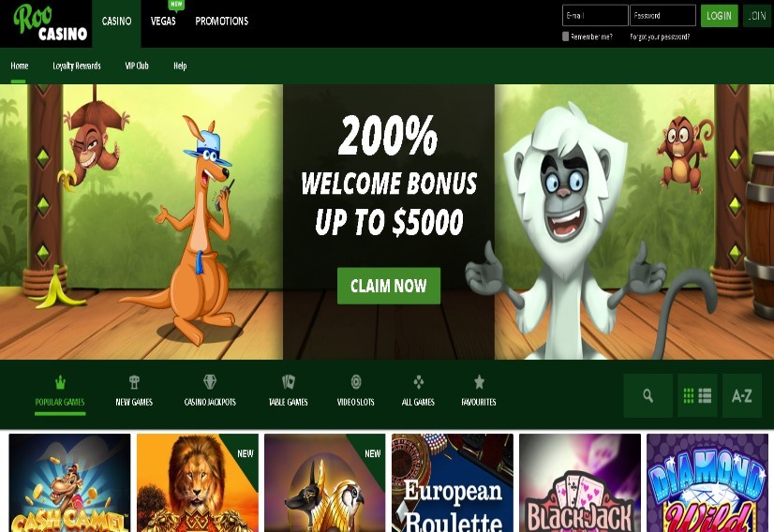Open the Vegas tab
Image resolution: width=774 pixels, height=532 pixels.
(x=163, y=22)
